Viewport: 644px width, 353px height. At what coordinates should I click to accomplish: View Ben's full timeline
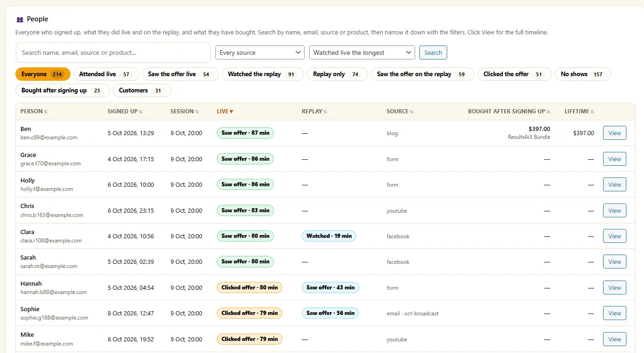(615, 133)
